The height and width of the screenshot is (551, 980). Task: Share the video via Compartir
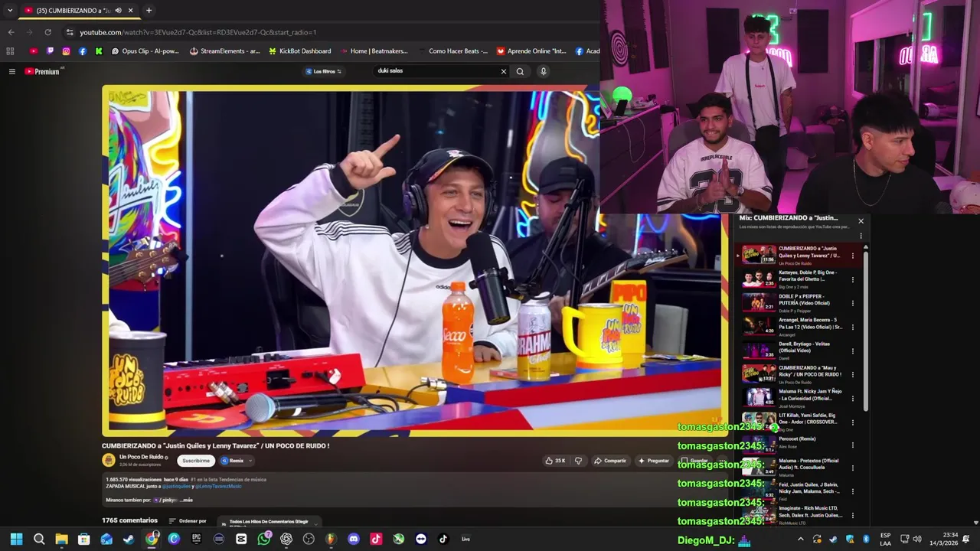click(610, 461)
